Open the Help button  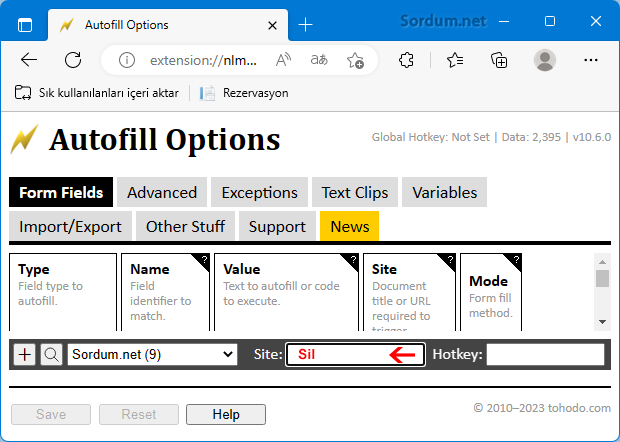pyautogui.click(x=226, y=414)
